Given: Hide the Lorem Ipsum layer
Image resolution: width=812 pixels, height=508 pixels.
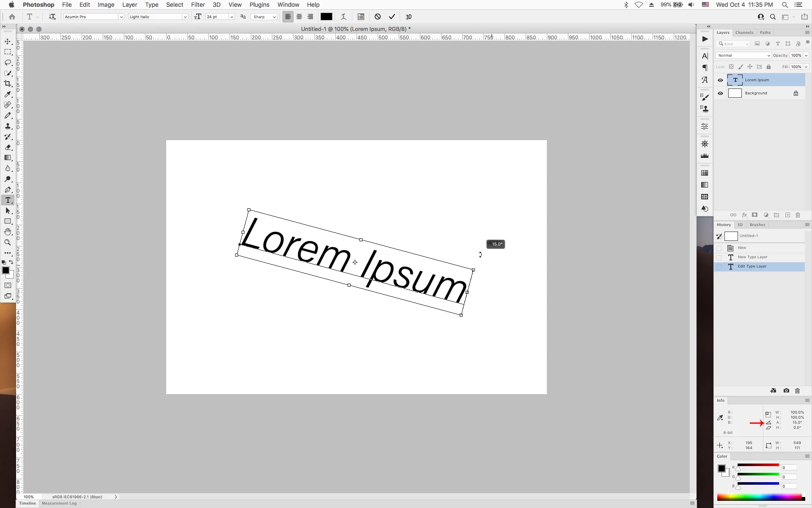Looking at the screenshot, I should 720,80.
